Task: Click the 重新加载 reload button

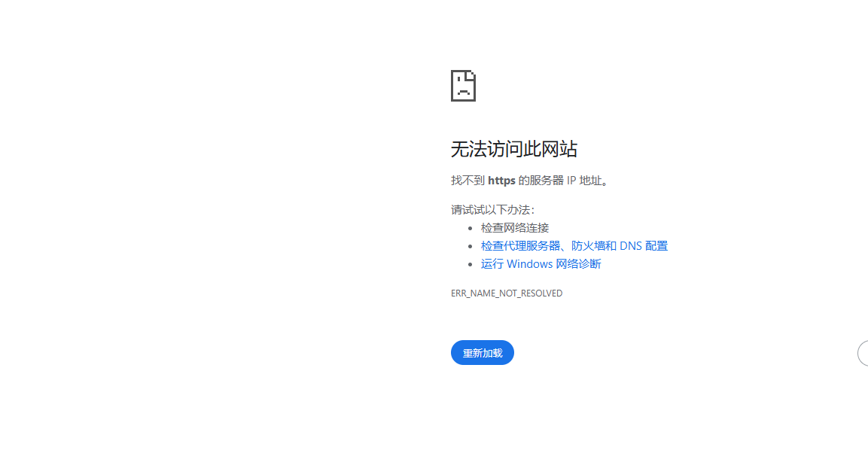Action: point(482,353)
